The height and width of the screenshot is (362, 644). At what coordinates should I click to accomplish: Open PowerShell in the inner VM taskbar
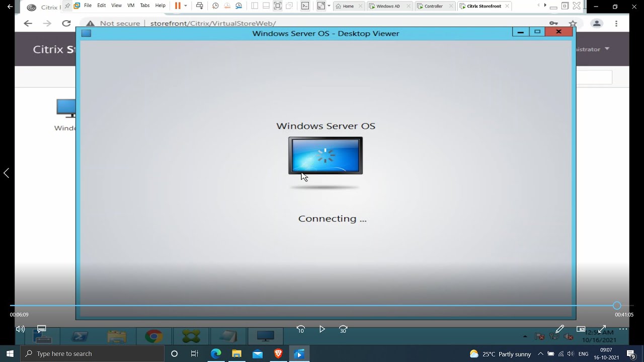point(80,336)
